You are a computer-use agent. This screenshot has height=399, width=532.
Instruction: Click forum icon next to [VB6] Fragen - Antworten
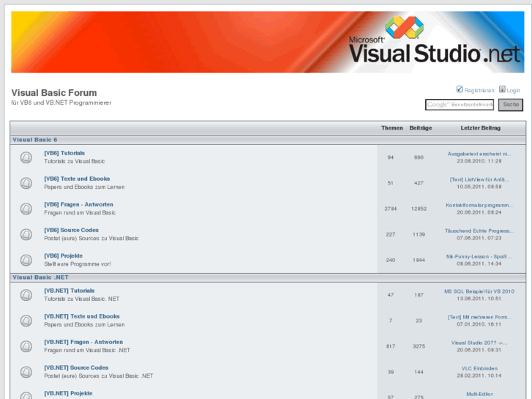pyautogui.click(x=26, y=209)
